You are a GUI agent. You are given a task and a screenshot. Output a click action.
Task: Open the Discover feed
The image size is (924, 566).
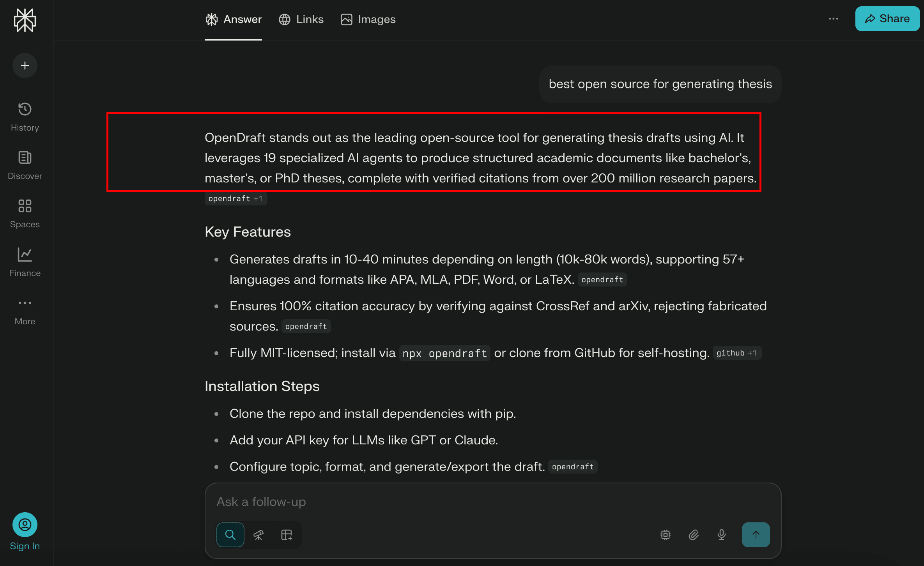click(25, 165)
